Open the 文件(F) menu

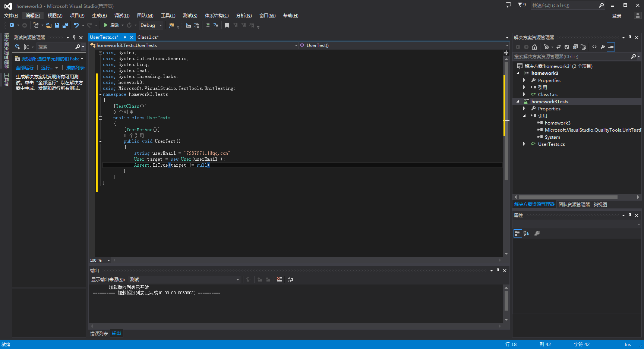coord(11,16)
